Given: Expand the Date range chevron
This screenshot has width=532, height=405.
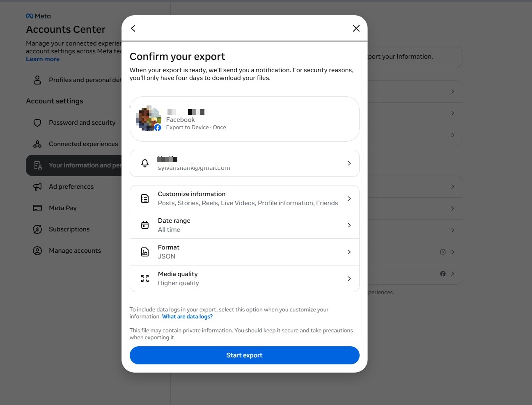Looking at the screenshot, I should coord(349,225).
